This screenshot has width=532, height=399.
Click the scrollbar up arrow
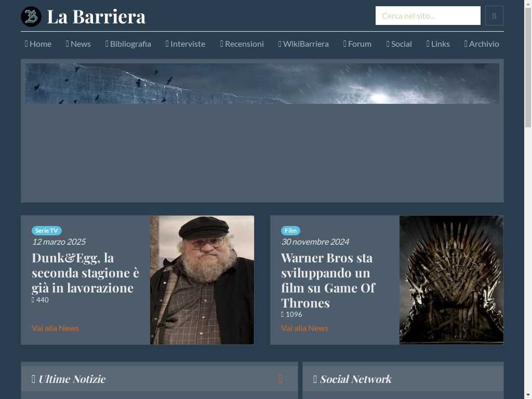point(528,4)
